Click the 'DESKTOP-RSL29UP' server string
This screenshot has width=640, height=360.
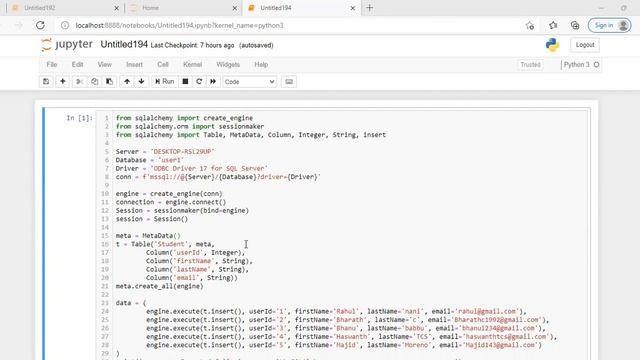point(182,151)
